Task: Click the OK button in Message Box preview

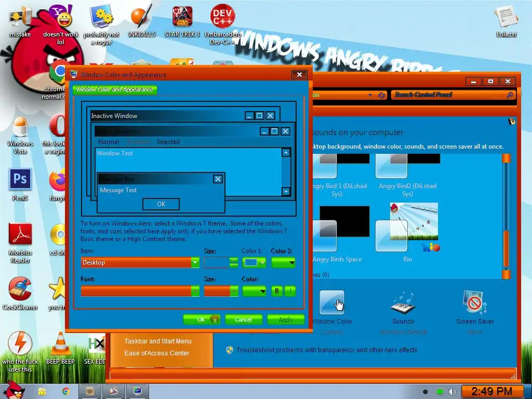Action: 161,204
